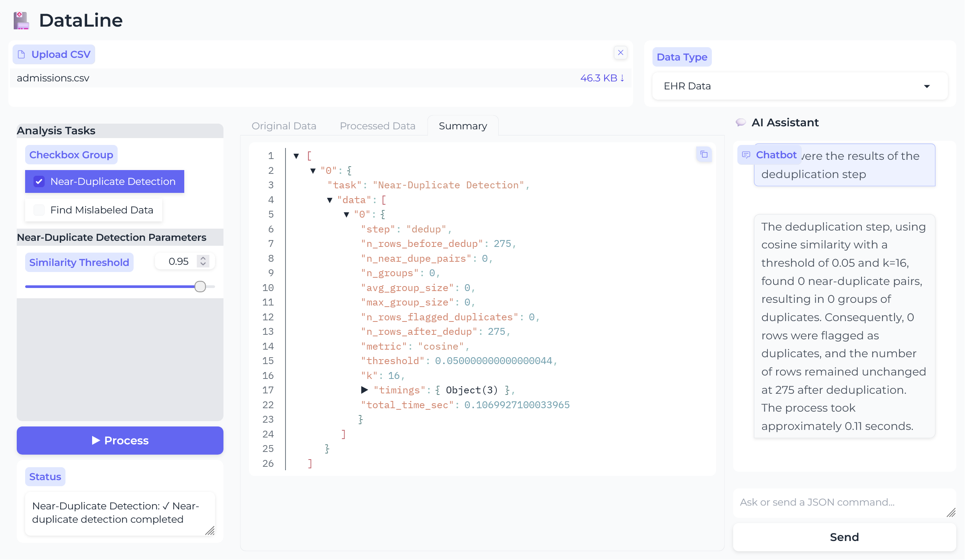The width and height of the screenshot is (965, 560).
Task: Open the Processed Data tab
Action: point(377,126)
